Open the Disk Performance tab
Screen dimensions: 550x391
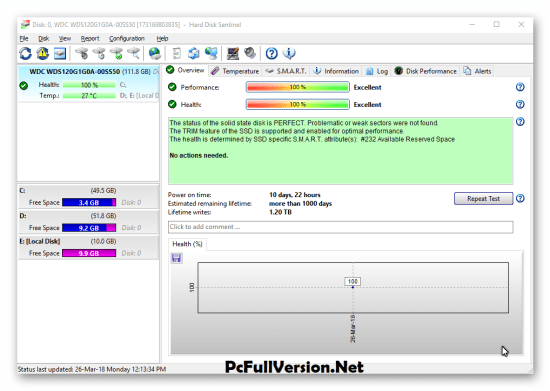(x=425, y=71)
